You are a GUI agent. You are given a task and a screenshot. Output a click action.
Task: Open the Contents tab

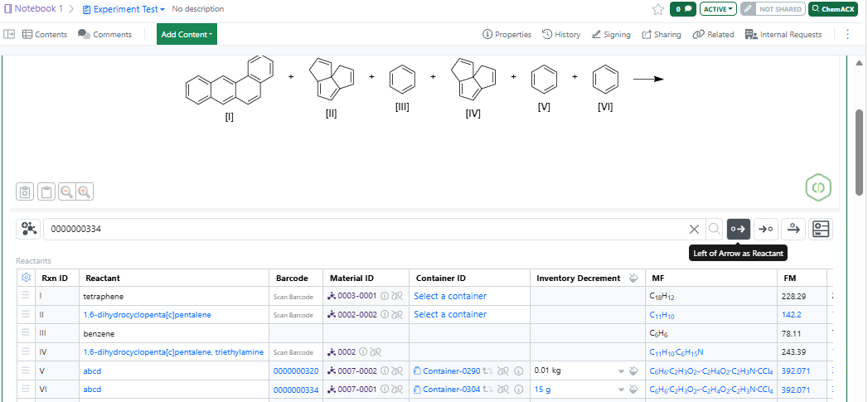(45, 34)
